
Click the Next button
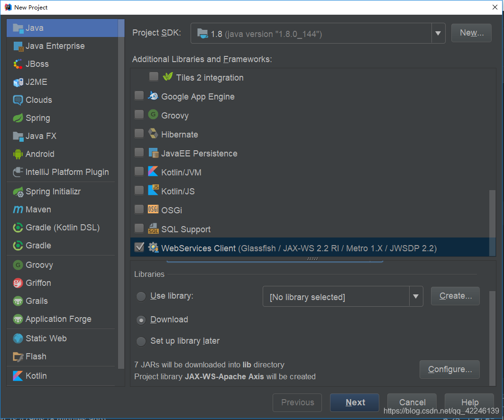click(355, 402)
